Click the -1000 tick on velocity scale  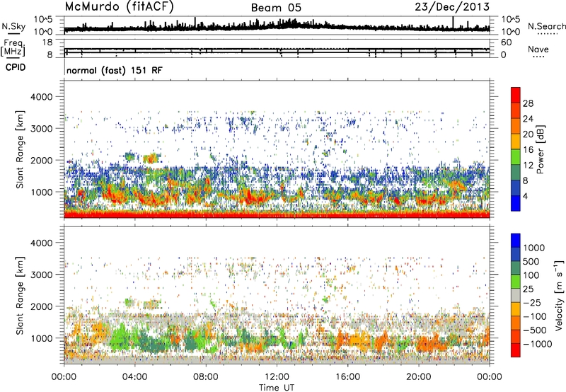pyautogui.click(x=537, y=344)
